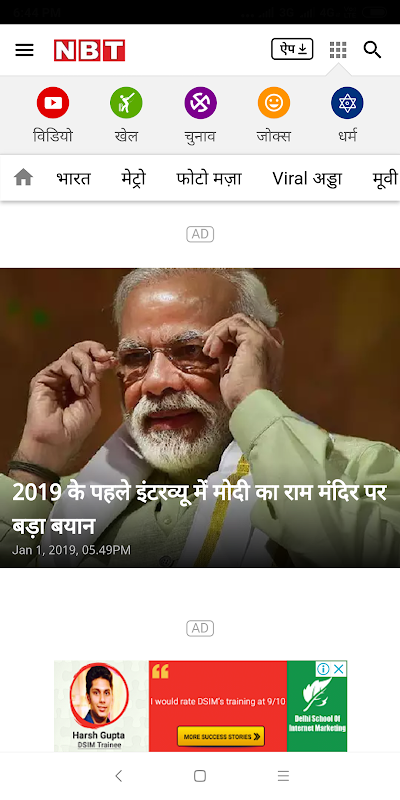
Task: Open the green खेल cricket icon
Action: coord(126,103)
